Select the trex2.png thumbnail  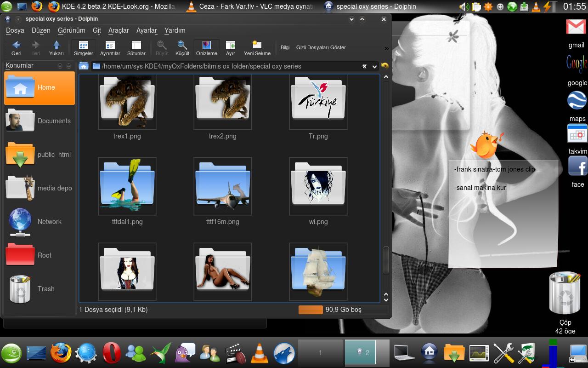[x=223, y=103]
